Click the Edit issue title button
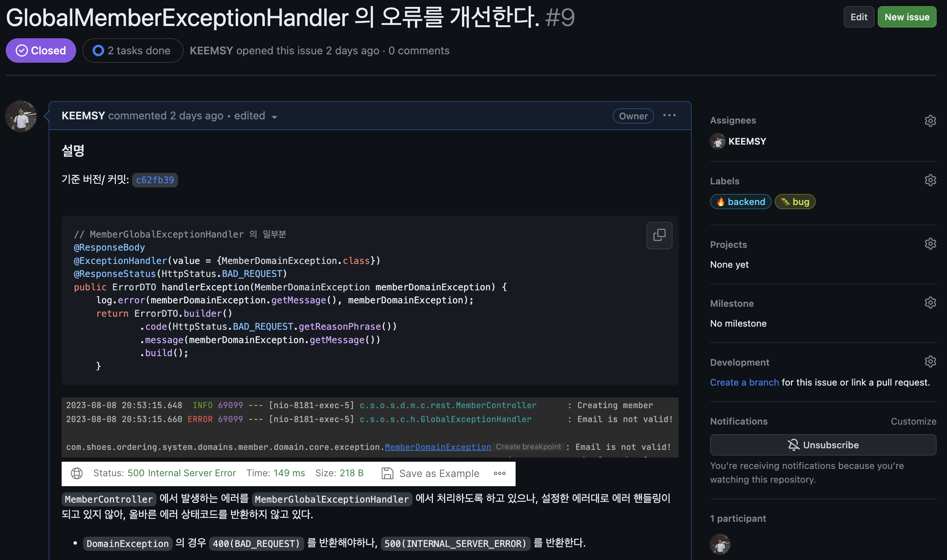 coord(859,17)
